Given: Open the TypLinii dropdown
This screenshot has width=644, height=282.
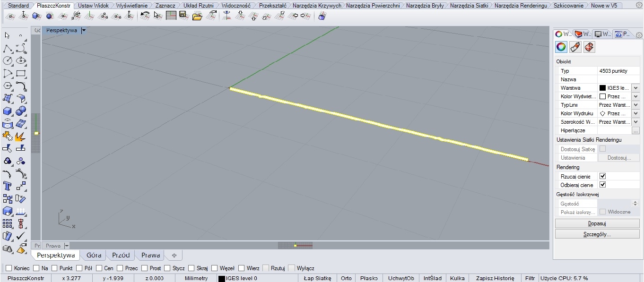Looking at the screenshot, I should click(x=635, y=105).
